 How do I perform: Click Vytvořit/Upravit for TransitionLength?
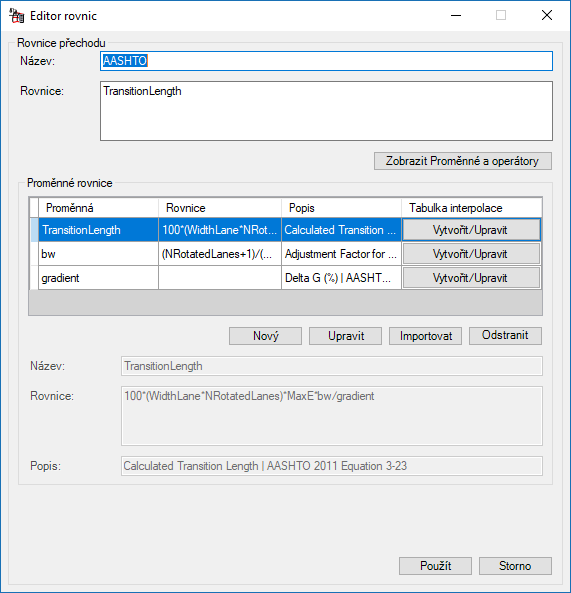pyautogui.click(x=471, y=230)
